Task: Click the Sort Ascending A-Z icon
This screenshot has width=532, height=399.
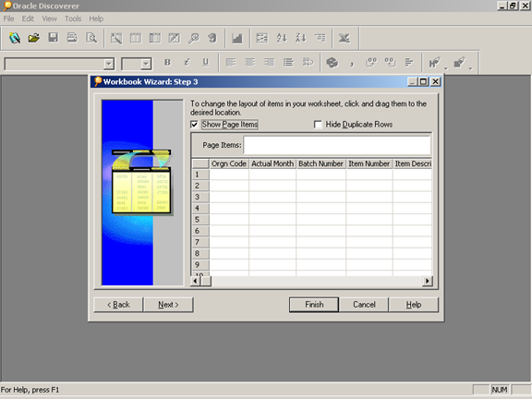Action: (x=282, y=38)
